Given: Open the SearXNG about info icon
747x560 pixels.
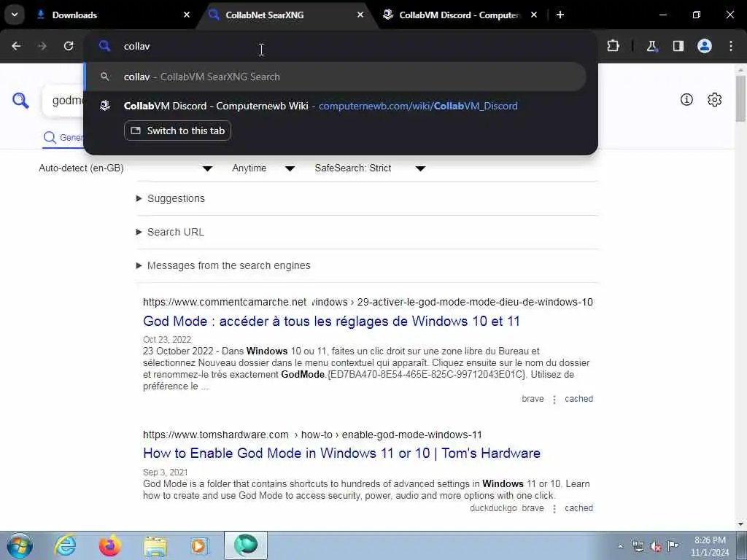Looking at the screenshot, I should coord(686,99).
